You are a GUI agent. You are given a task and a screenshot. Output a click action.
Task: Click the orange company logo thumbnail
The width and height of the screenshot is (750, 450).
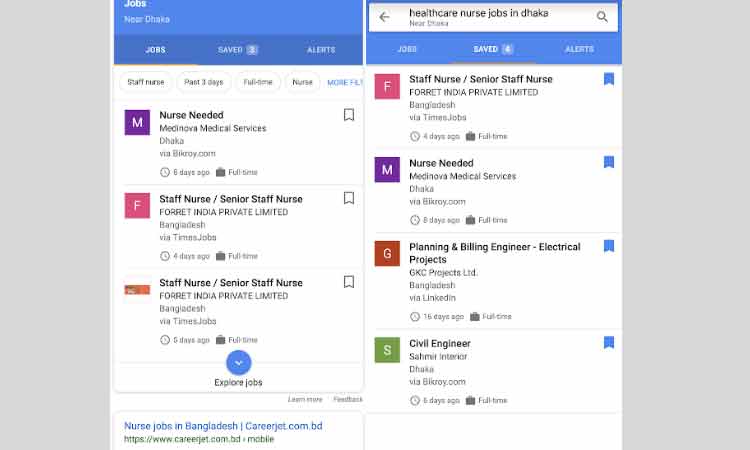click(137, 290)
